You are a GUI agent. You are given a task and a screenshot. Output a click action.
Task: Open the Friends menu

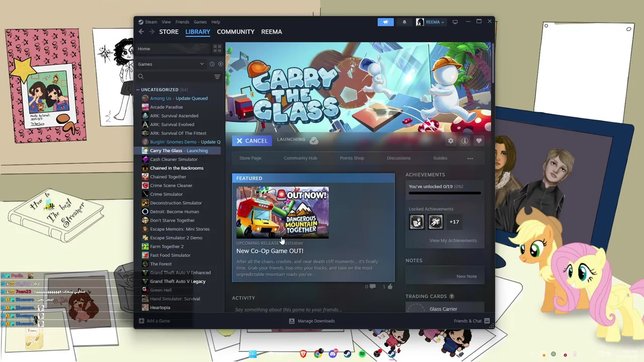(x=182, y=22)
